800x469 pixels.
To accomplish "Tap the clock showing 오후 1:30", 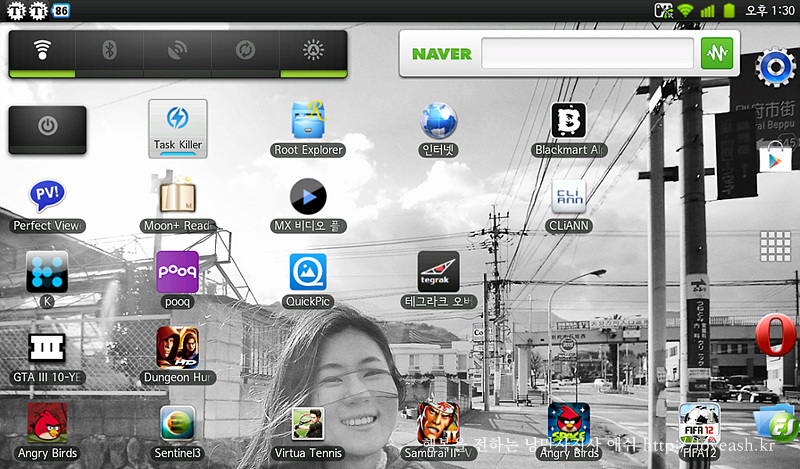I will click(x=769, y=10).
